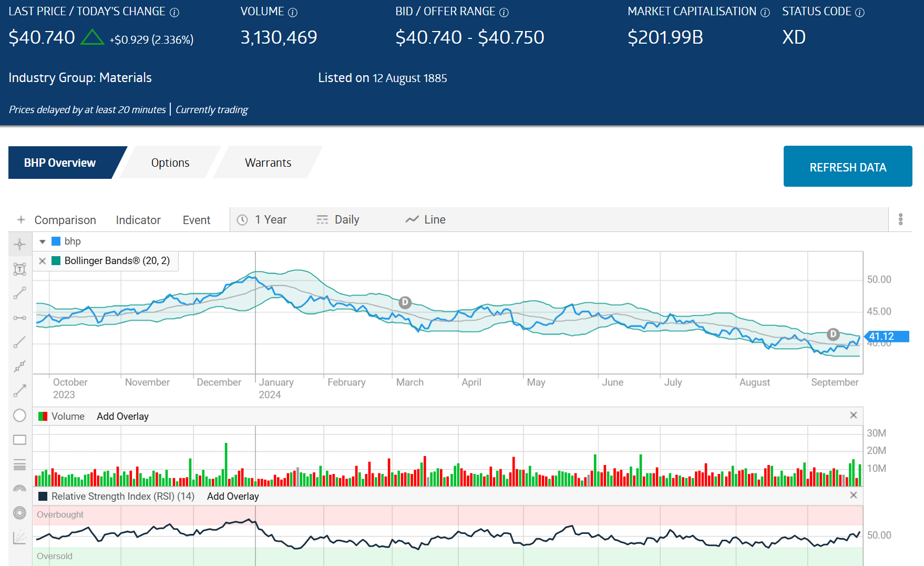The image size is (924, 566).
Task: Select the polyline drawing tool
Action: point(19,367)
